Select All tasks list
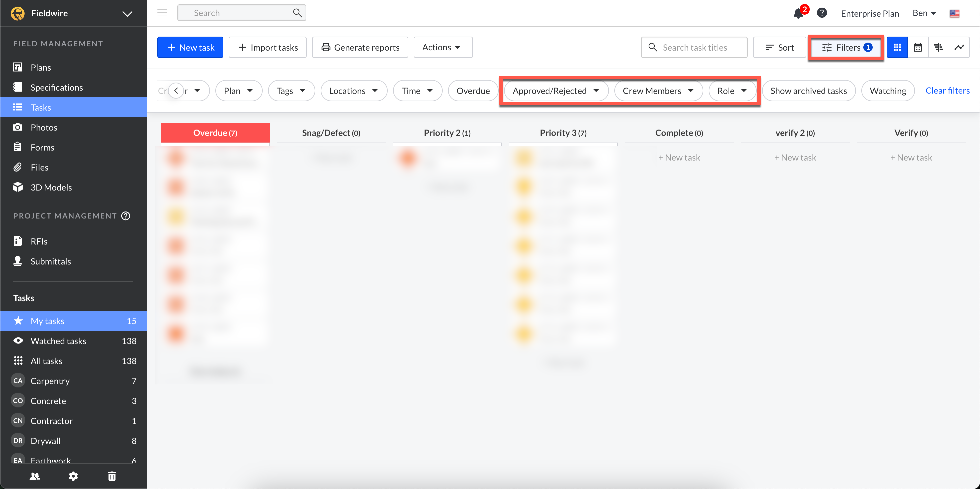Image resolution: width=980 pixels, height=489 pixels. click(73, 361)
